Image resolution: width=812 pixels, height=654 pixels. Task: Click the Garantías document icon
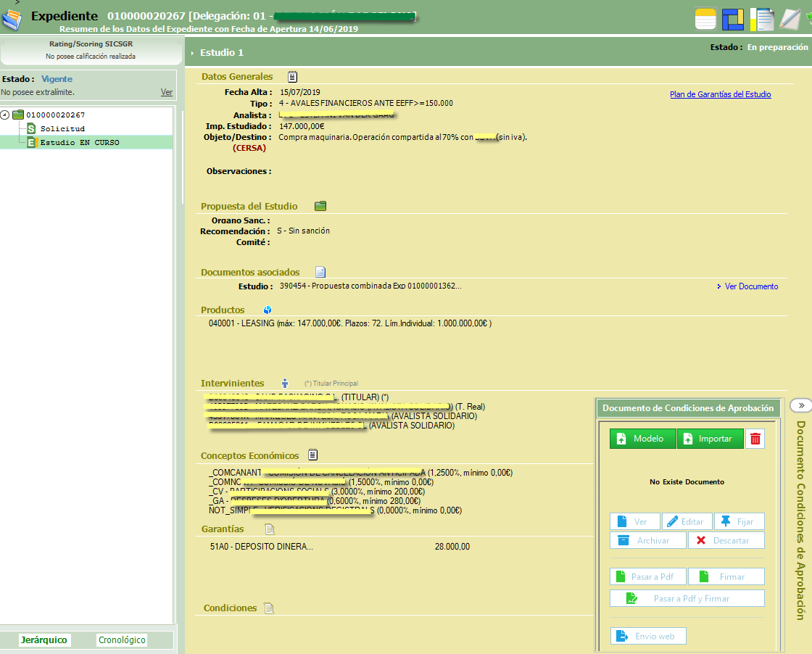269,529
